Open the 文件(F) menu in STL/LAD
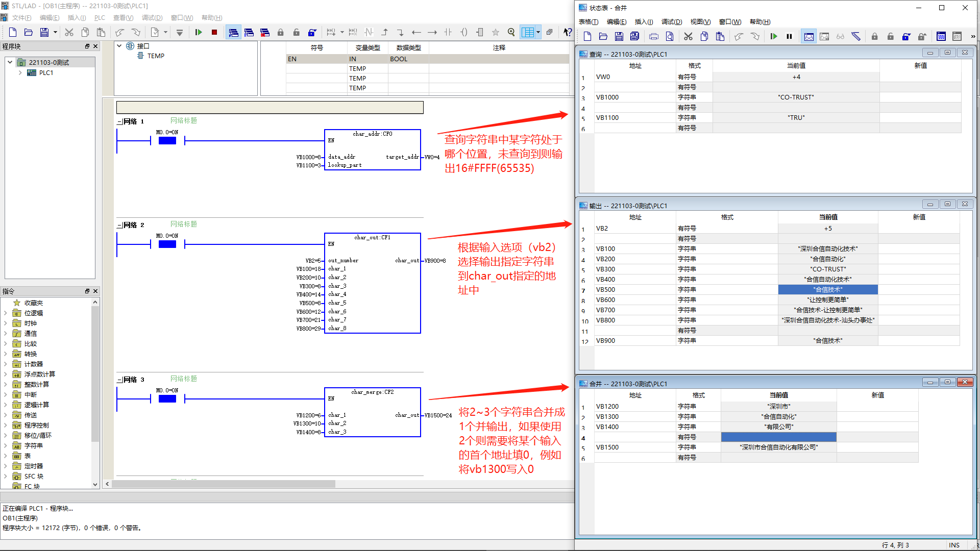980x551 pixels. (21, 18)
